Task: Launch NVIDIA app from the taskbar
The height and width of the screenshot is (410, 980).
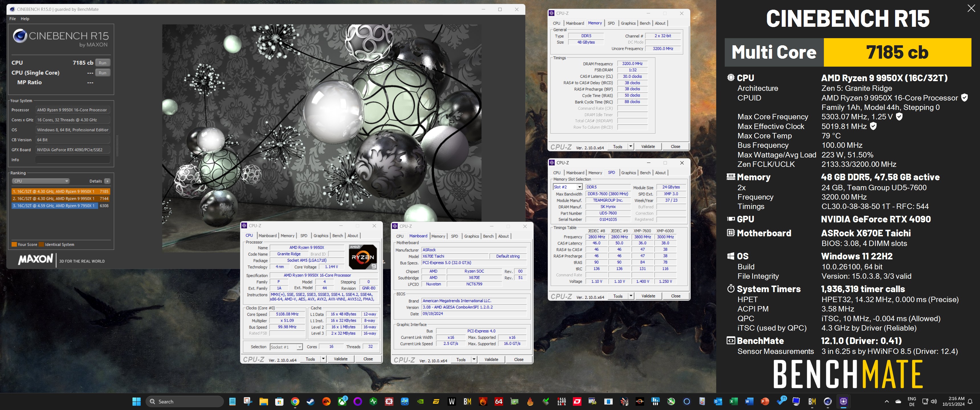Action: point(420,402)
